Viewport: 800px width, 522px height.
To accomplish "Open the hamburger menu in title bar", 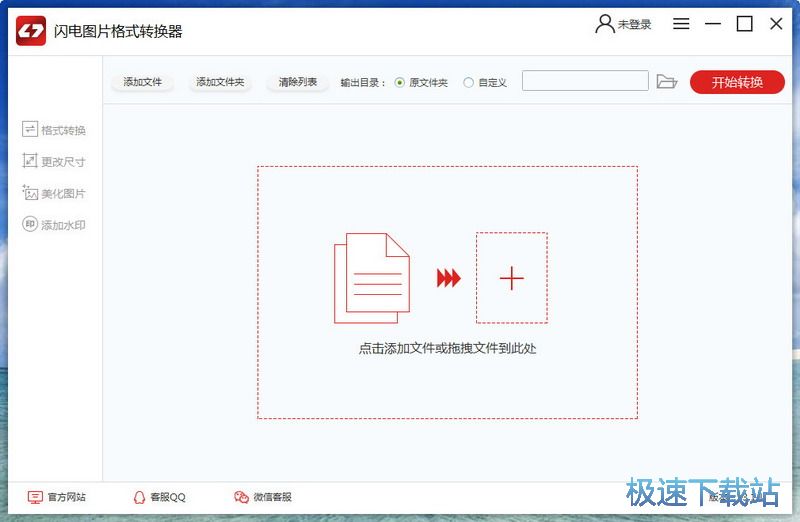I will pyautogui.click(x=681, y=24).
